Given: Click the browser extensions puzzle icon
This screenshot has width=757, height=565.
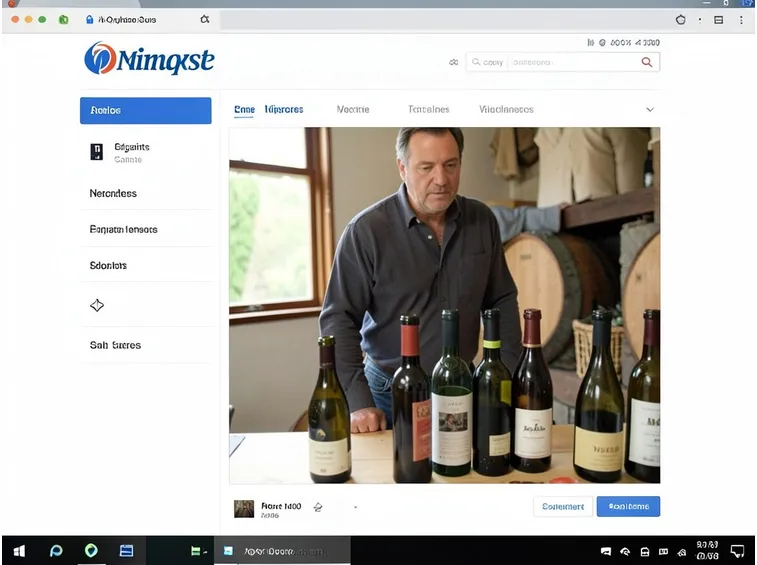Looking at the screenshot, I should (x=680, y=20).
